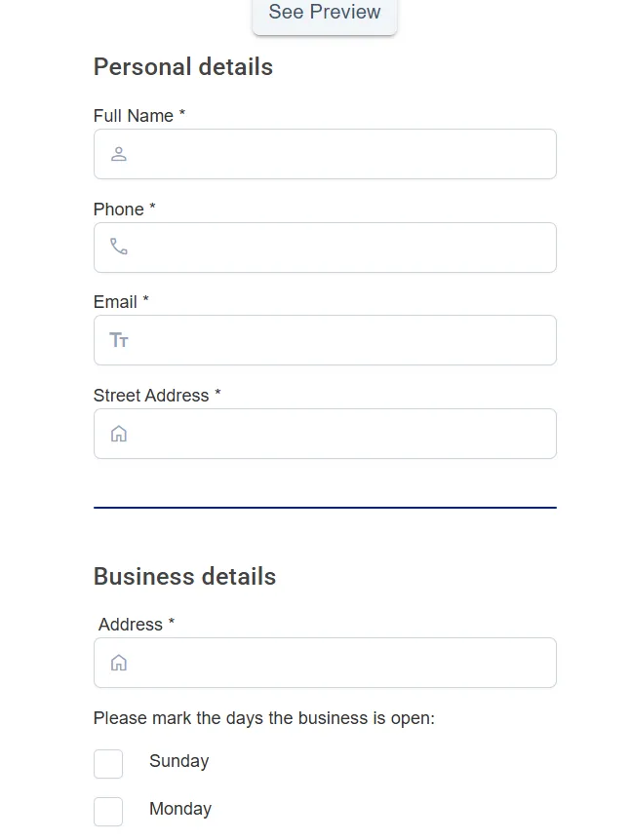This screenshot has height=840, width=630.
Task: Click the Phone number input box
Action: [325, 247]
